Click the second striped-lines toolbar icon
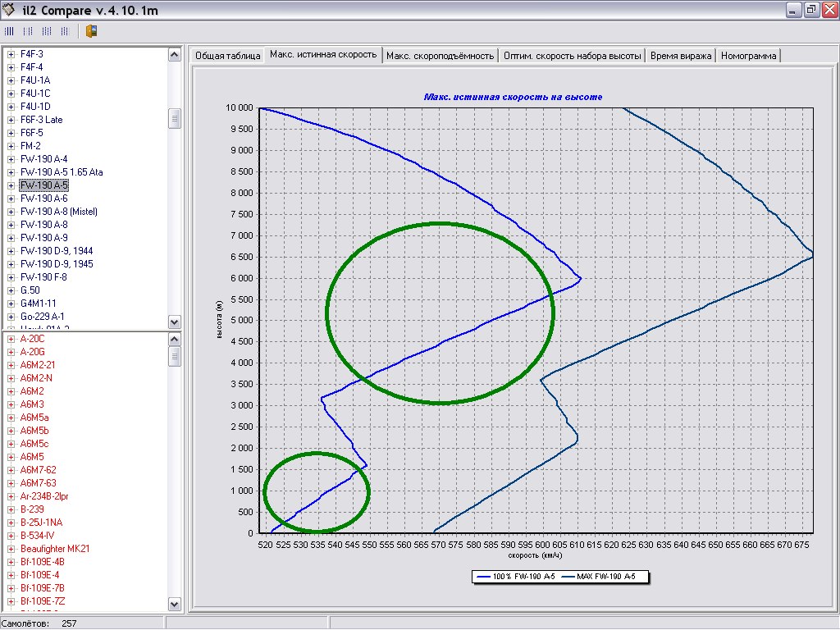The width and height of the screenshot is (840, 630). click(28, 32)
